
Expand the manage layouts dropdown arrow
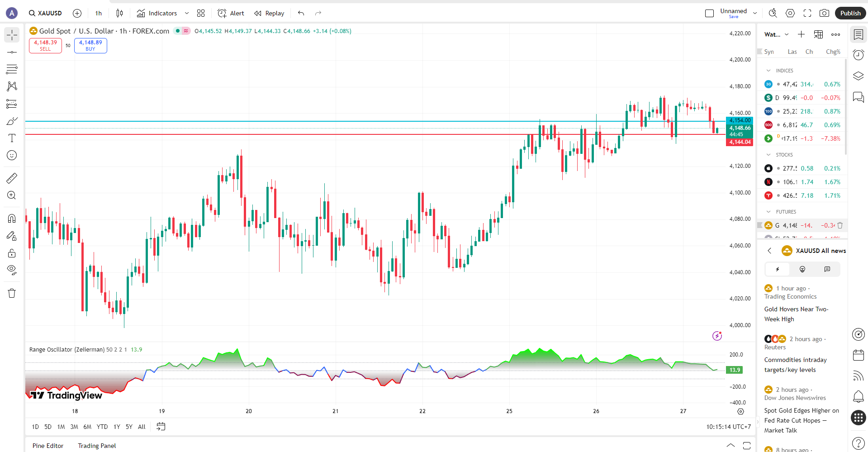tap(755, 13)
